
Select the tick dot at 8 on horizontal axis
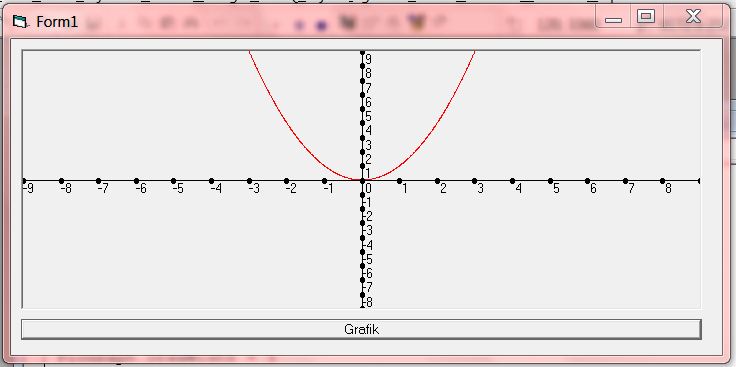[x=662, y=181]
